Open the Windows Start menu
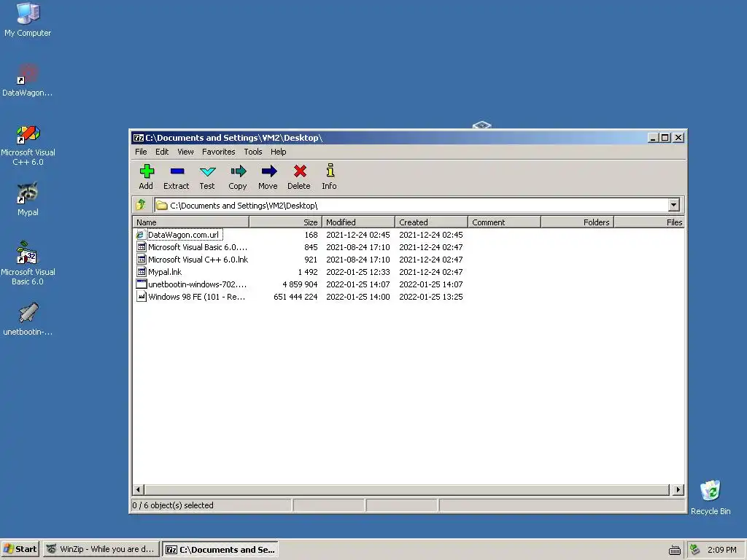The width and height of the screenshot is (747, 560). (20, 549)
